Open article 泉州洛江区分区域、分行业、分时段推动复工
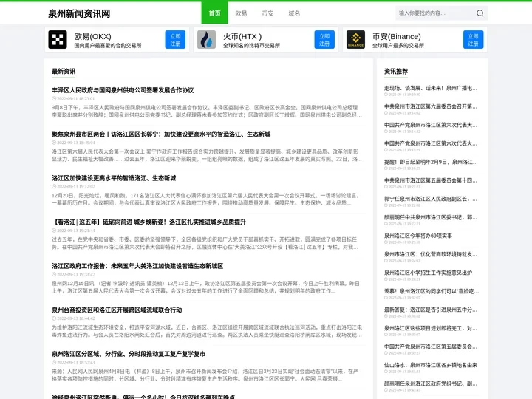This screenshot has width=532, height=399. 129,354
